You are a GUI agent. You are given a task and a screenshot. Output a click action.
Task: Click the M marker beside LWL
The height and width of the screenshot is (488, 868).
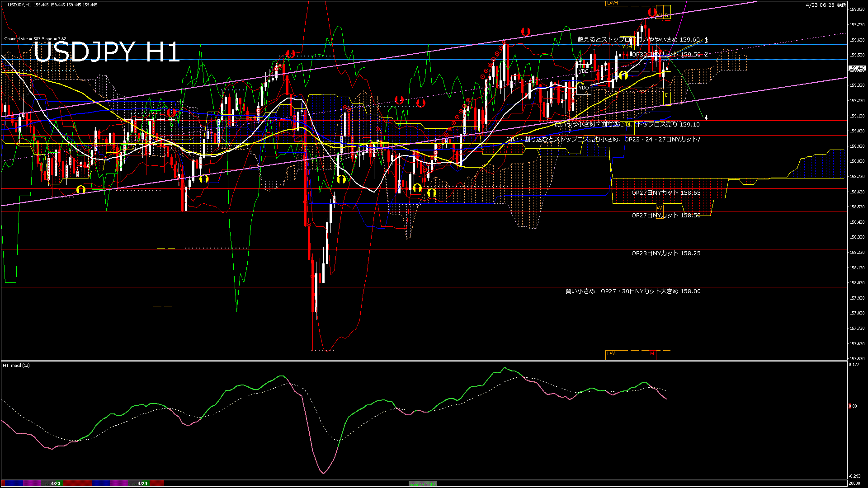coord(652,353)
